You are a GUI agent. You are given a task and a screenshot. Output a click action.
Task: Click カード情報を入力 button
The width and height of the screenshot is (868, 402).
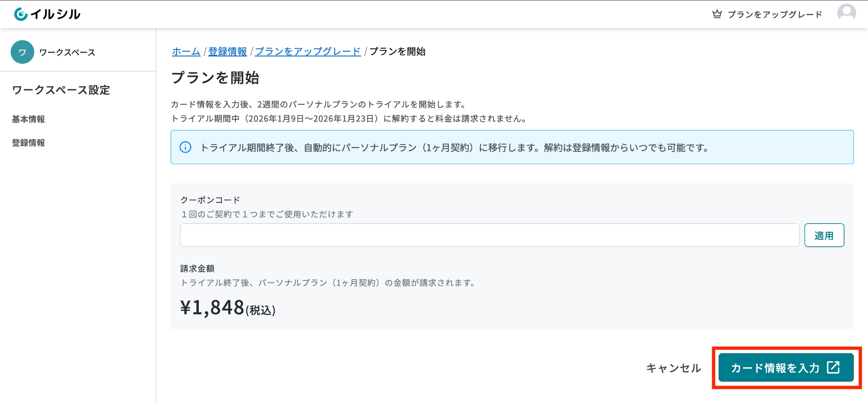point(786,368)
